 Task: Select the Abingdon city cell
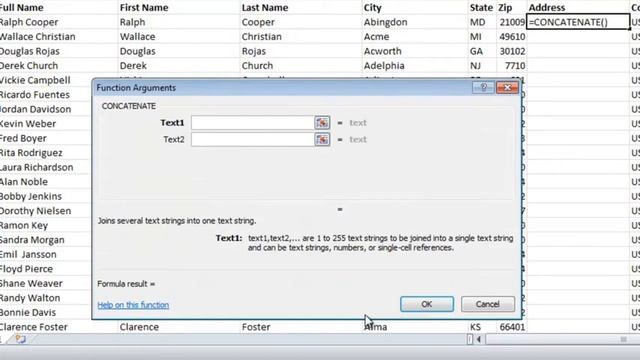coord(415,22)
